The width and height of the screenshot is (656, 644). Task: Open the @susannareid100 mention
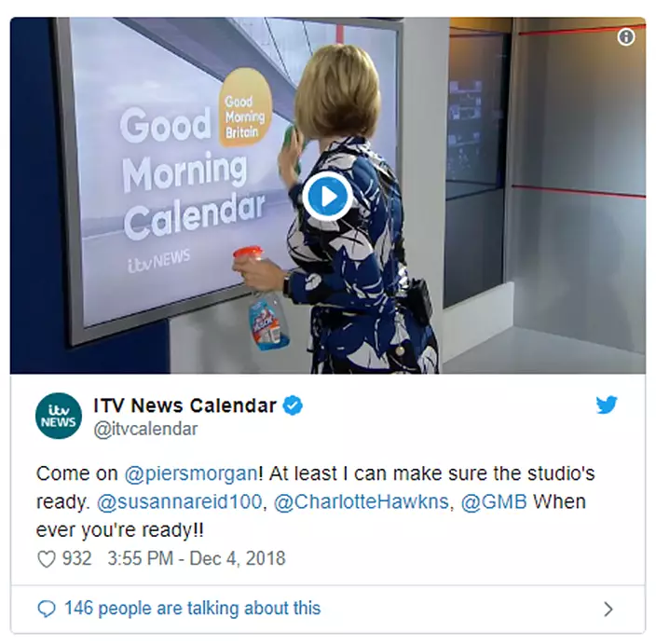180,501
